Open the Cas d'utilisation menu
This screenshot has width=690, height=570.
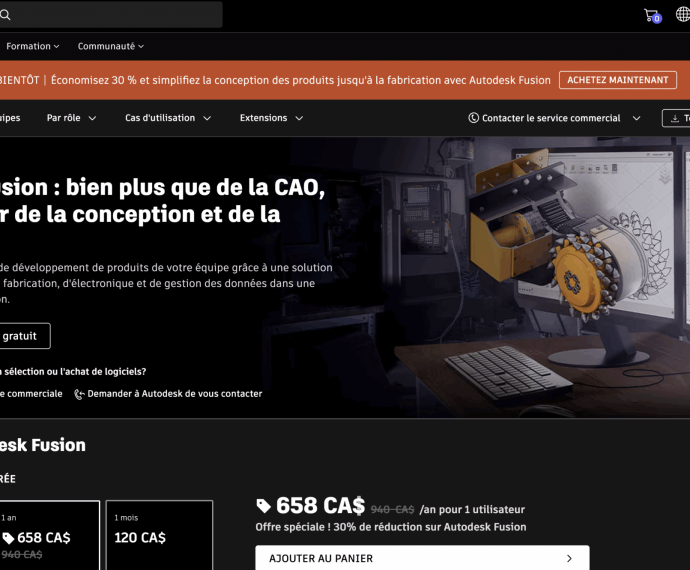point(167,118)
